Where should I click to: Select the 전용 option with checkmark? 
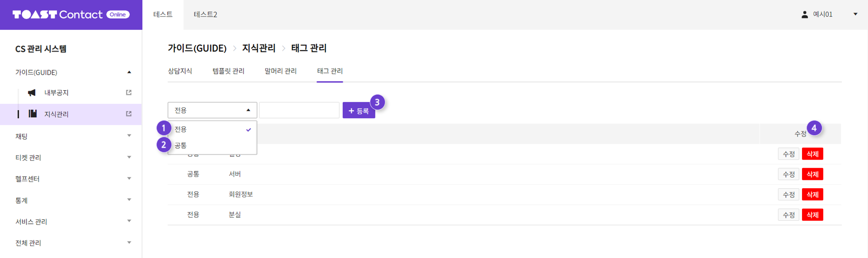tap(213, 129)
